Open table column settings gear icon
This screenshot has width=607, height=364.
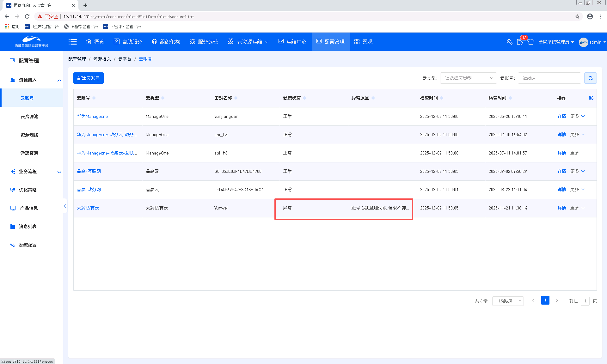591,98
